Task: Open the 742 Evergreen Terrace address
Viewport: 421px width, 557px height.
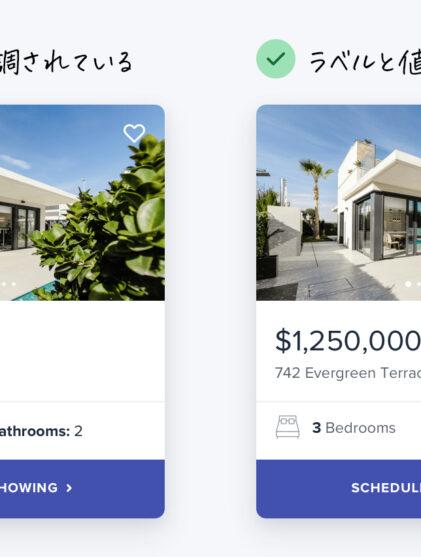Action: (x=348, y=373)
